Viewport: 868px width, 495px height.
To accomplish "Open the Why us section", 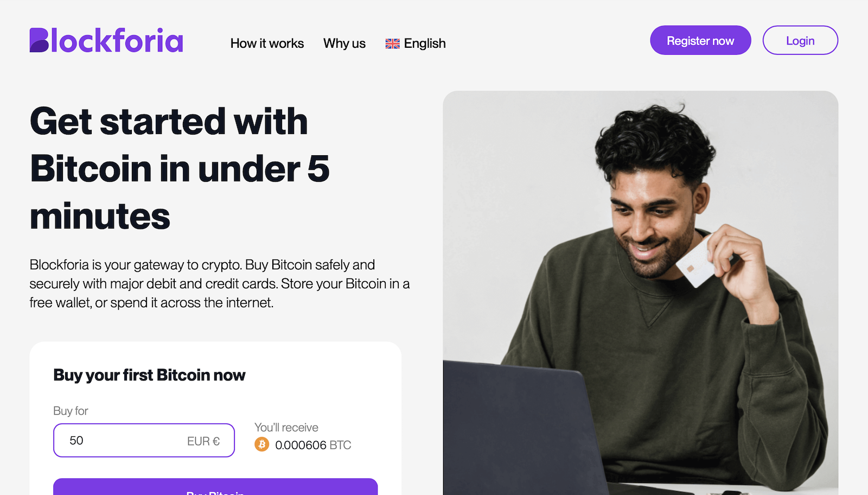I will [344, 43].
